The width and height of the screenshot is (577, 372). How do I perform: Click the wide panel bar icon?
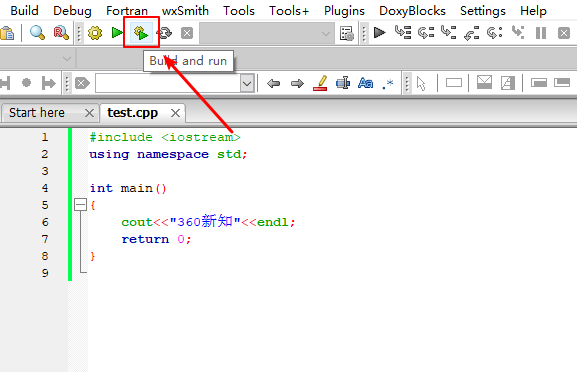[x=562, y=82]
